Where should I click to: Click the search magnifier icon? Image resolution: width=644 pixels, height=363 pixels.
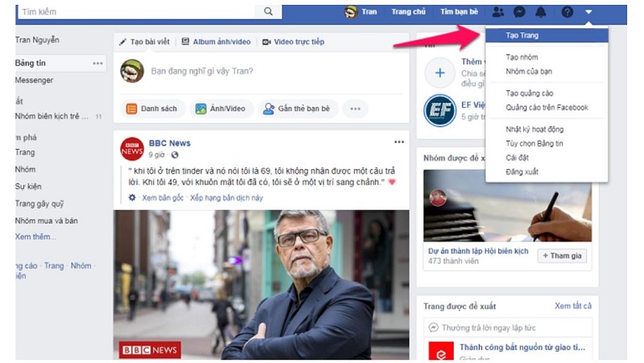click(268, 11)
